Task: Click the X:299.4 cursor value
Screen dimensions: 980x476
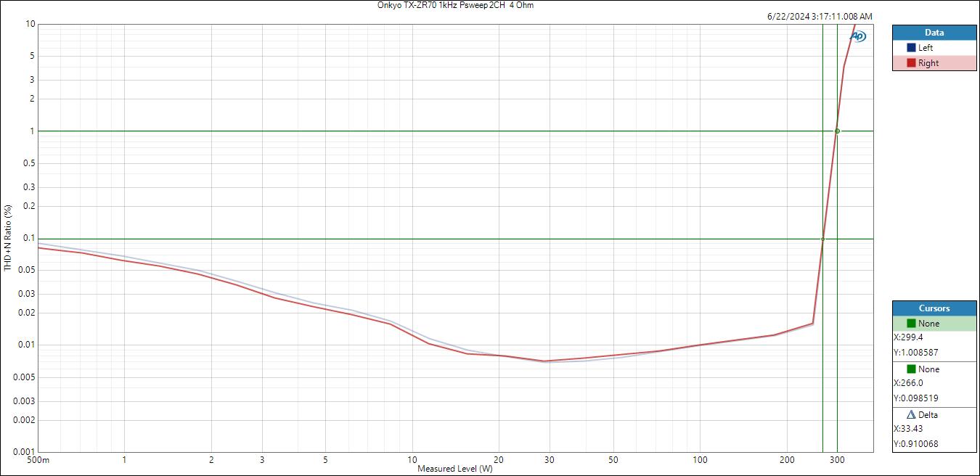Action: pyautogui.click(x=910, y=337)
